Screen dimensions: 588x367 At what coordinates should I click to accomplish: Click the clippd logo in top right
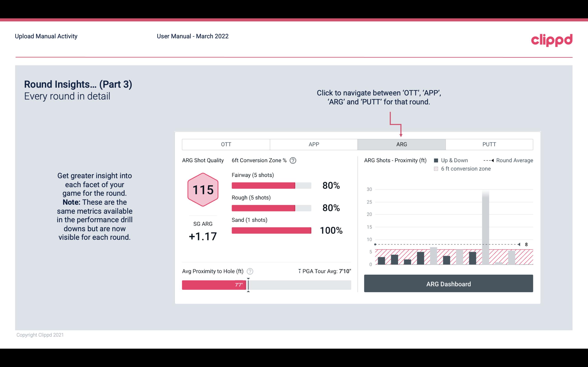(x=552, y=39)
